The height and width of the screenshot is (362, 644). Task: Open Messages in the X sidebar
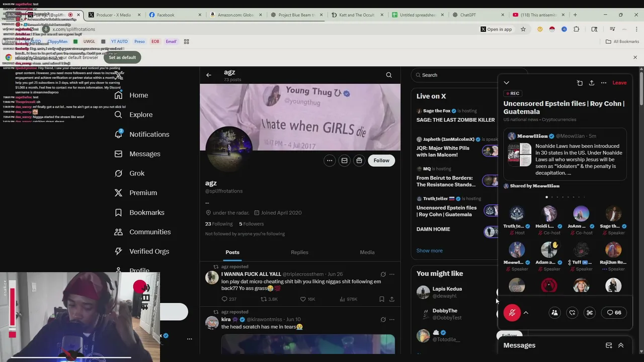coord(137,154)
